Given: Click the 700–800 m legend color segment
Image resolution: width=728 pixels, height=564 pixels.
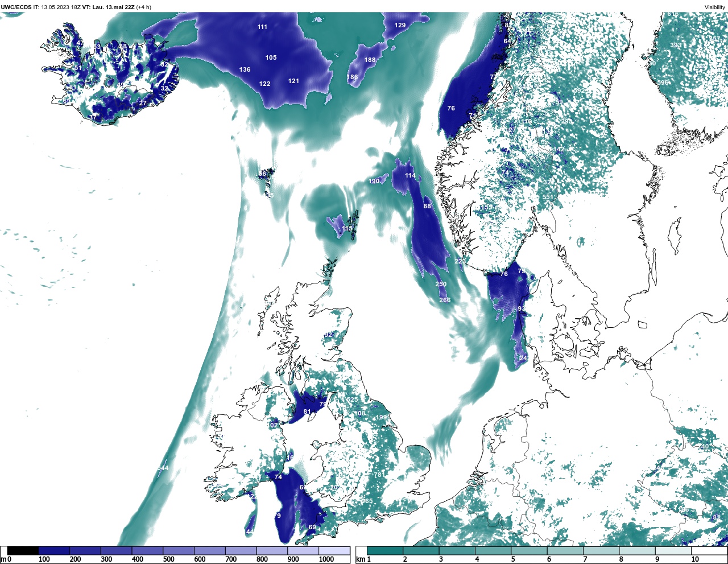Looking at the screenshot, I should click(x=241, y=551).
